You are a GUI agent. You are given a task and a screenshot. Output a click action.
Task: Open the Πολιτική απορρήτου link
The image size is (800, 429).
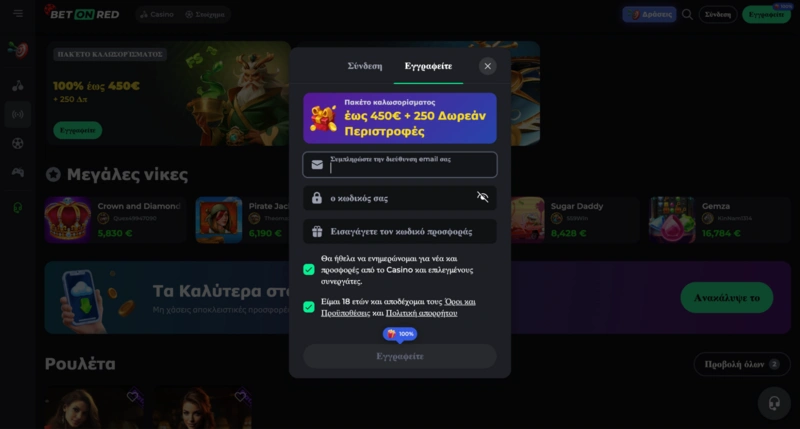click(x=421, y=313)
